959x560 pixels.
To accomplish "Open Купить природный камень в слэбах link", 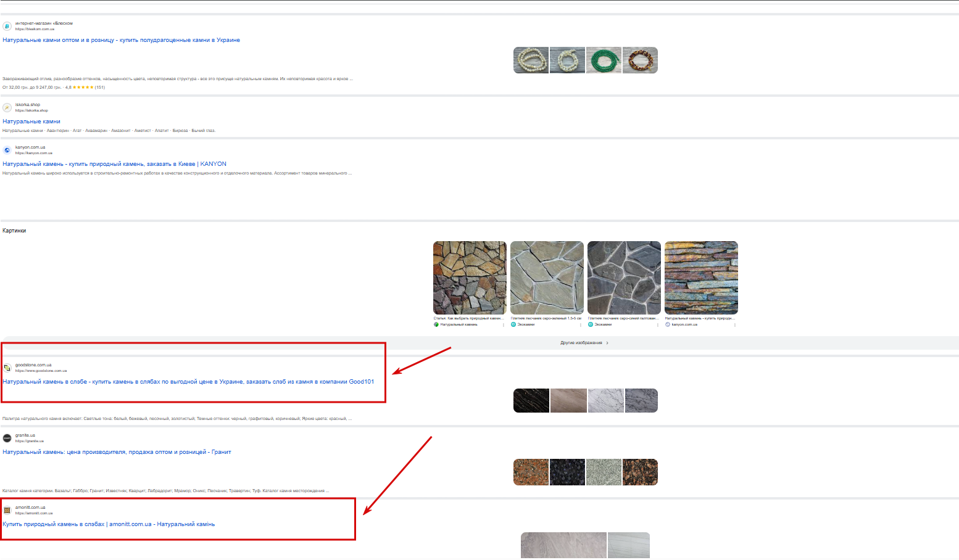I will 109,524.
